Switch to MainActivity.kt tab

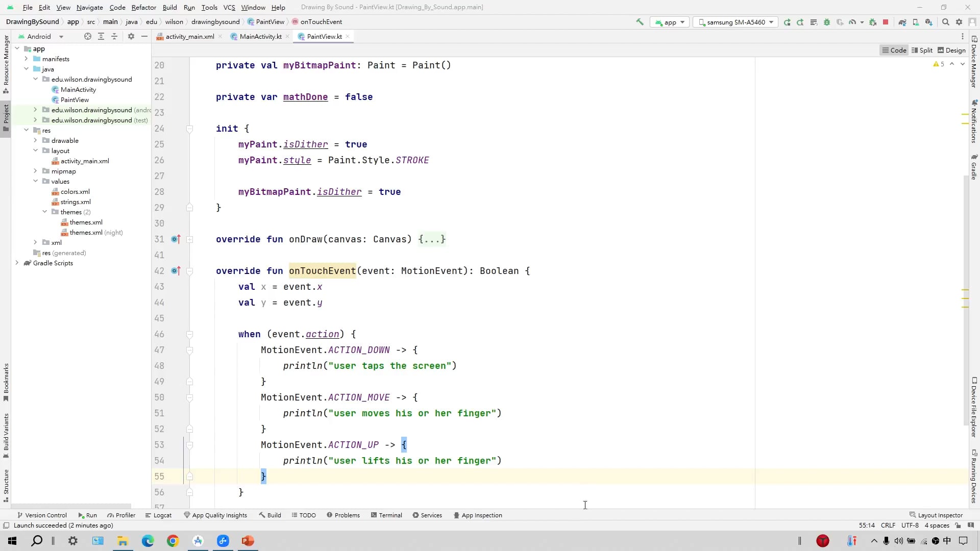260,36
